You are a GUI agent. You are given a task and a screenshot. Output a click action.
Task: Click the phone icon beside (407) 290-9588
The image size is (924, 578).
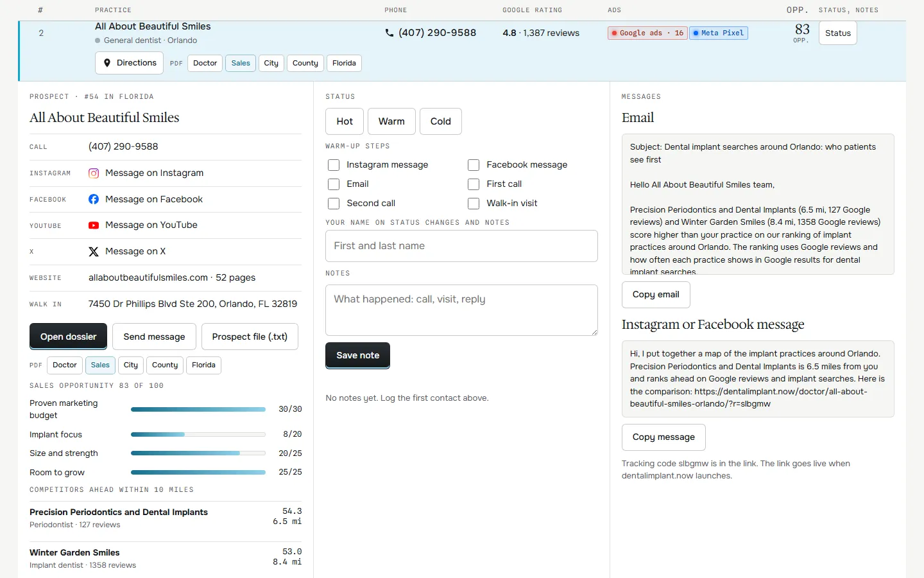tap(389, 33)
